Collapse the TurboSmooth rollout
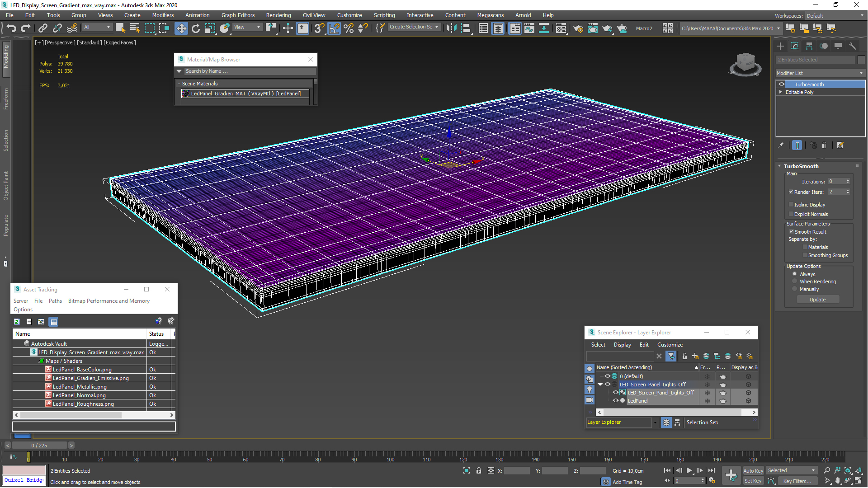Screen dimensions: 868x488 click(x=780, y=166)
